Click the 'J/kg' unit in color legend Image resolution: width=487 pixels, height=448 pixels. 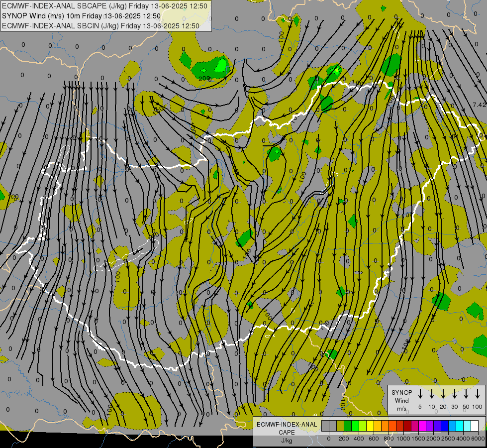287,441
